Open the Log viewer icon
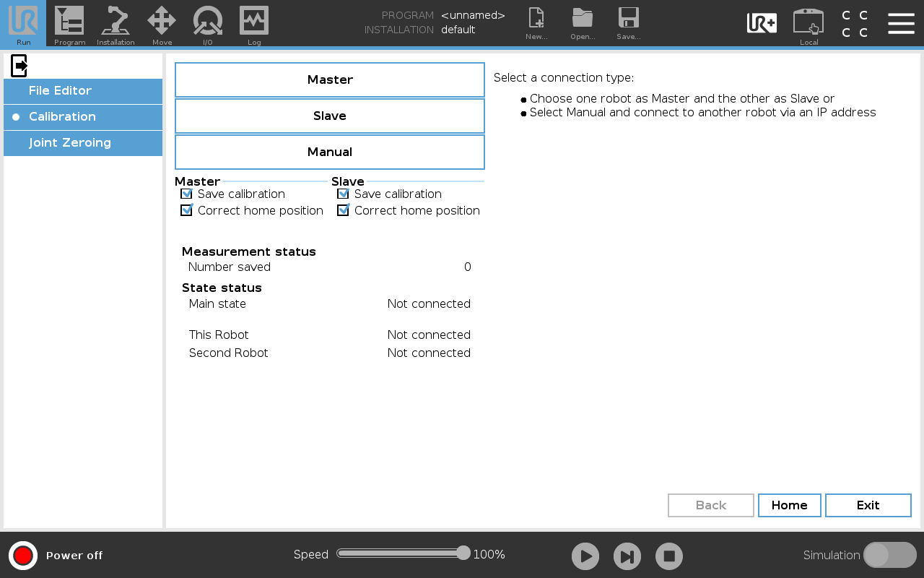Image resolution: width=924 pixels, height=578 pixels. 254,23
